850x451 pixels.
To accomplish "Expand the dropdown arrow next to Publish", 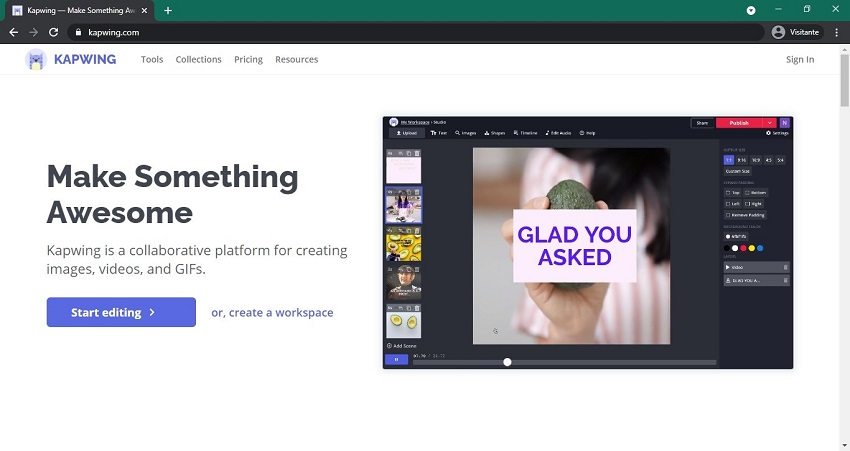I will (771, 122).
